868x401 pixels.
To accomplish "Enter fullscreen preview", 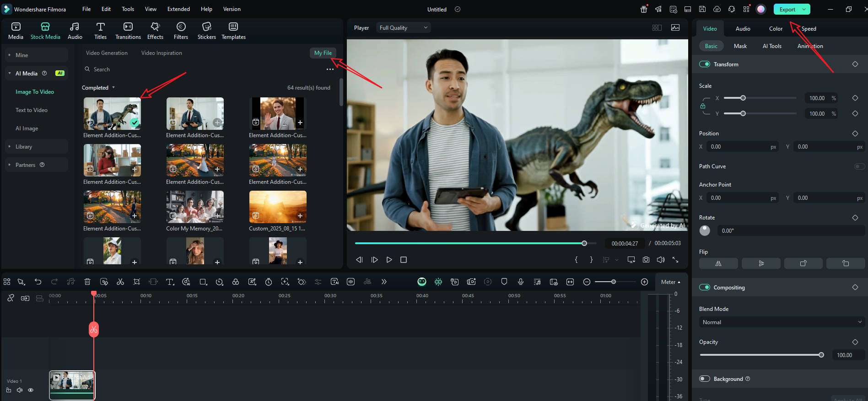I will (x=675, y=260).
